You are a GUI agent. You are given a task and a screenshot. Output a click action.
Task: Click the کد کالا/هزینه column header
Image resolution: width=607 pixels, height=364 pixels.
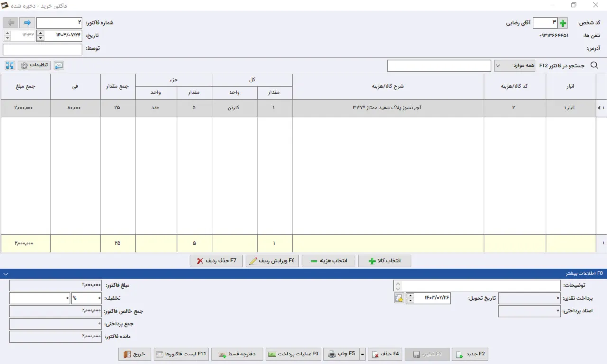tap(515, 87)
